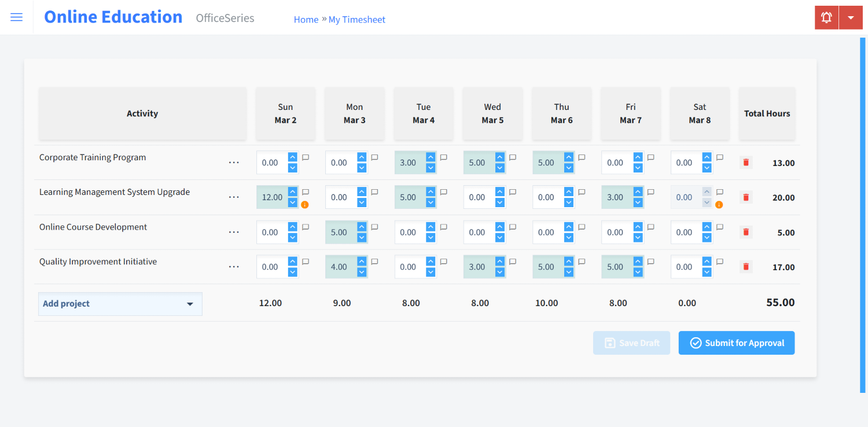Click the Save Draft button
This screenshot has width=868, height=427.
[631, 343]
